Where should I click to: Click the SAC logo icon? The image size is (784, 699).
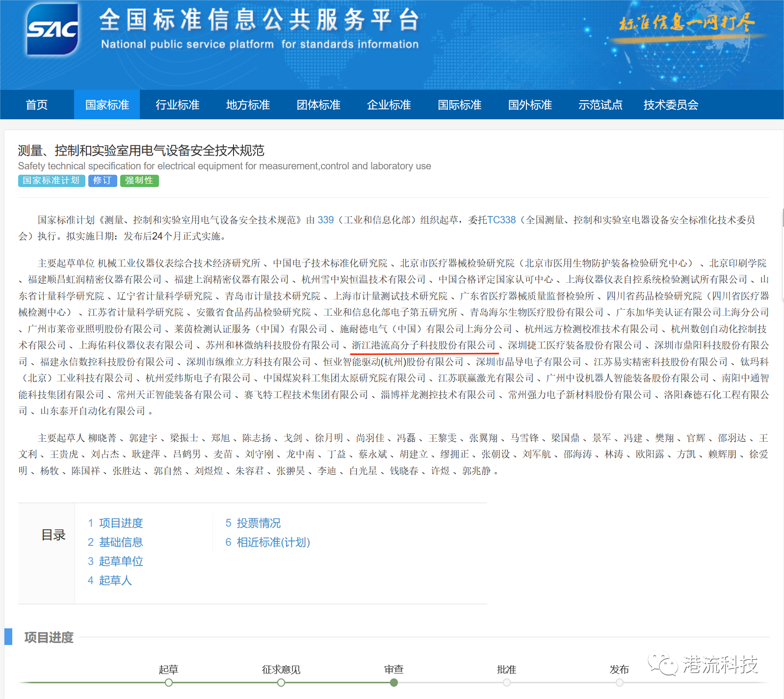pos(52,29)
